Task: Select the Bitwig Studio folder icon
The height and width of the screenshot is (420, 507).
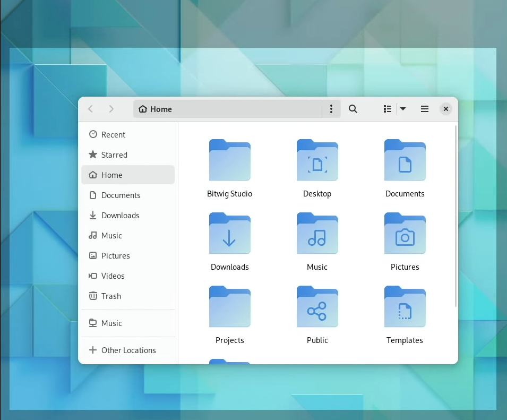Action: coord(230,160)
